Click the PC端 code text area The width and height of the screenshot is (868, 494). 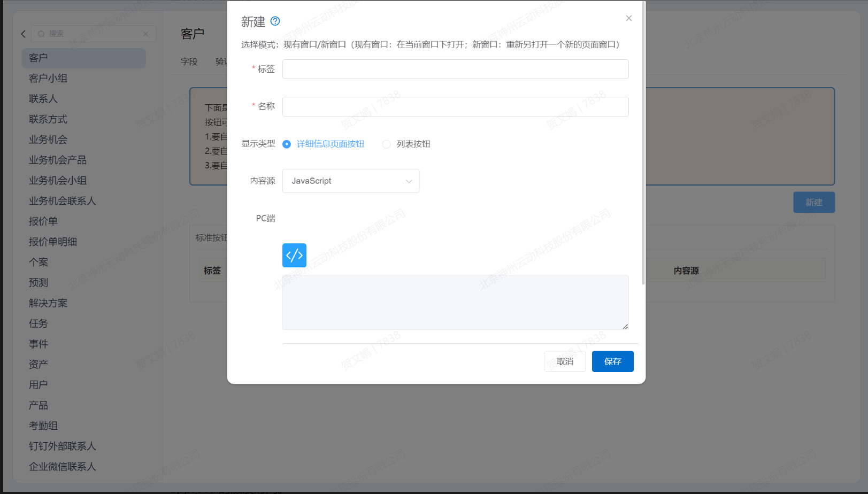click(455, 302)
